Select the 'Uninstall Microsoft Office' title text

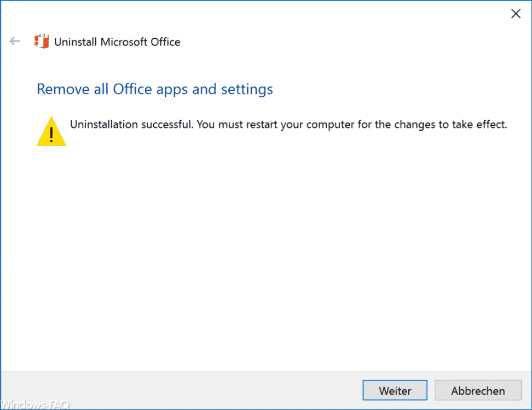tap(117, 42)
